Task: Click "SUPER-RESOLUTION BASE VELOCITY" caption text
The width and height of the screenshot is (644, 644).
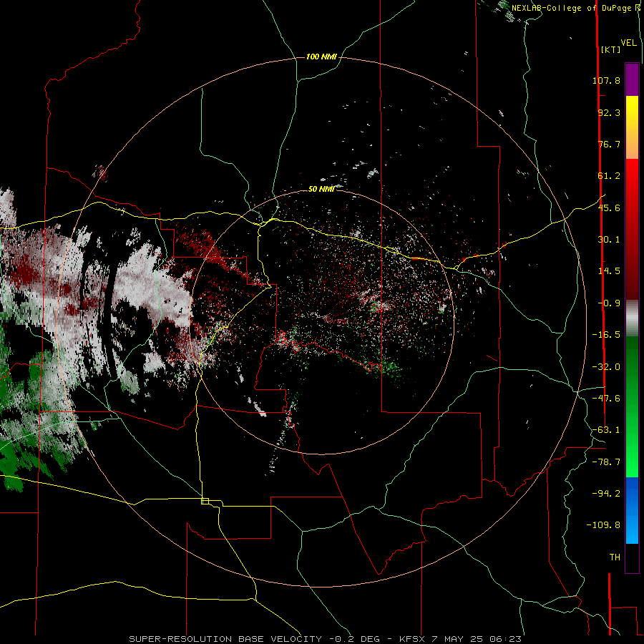Action: (x=225, y=639)
